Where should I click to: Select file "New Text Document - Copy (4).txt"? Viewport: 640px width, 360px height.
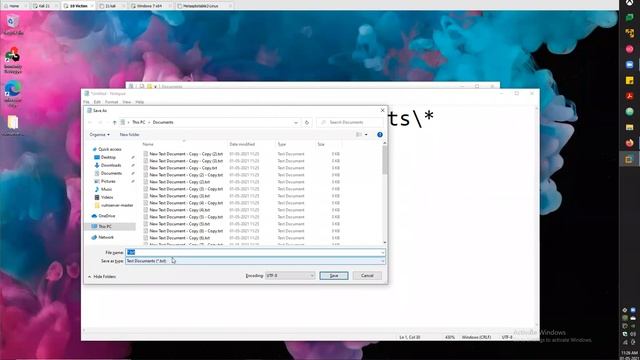[x=180, y=210]
